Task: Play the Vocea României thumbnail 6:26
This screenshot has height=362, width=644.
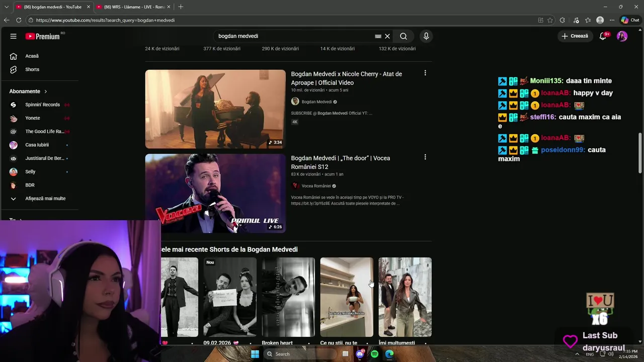Action: 215,193
